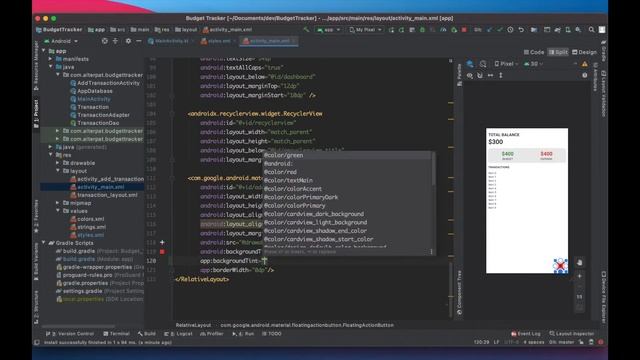Click the orientation toggle icon in preview toolbar

[483, 64]
